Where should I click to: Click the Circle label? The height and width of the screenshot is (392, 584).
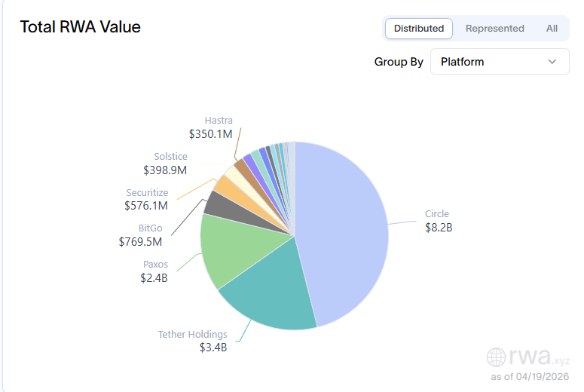coord(437,214)
